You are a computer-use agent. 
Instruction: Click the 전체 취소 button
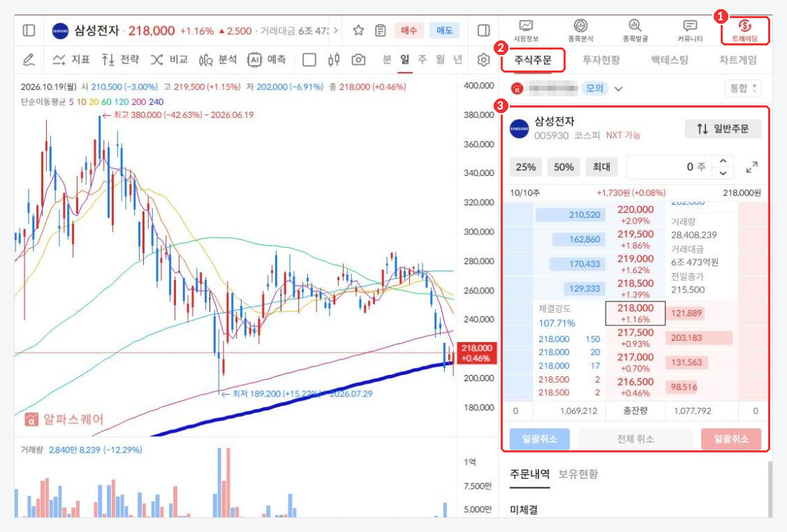pos(635,439)
